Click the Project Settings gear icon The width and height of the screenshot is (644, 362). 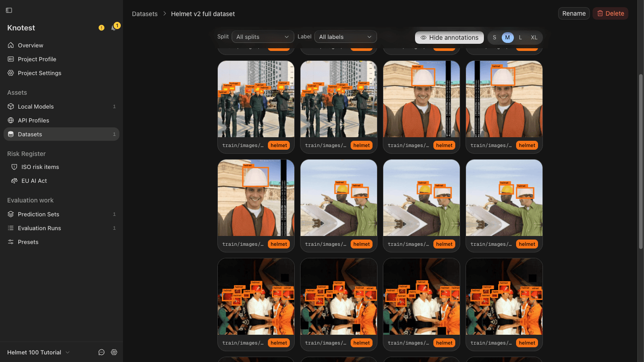(11, 73)
